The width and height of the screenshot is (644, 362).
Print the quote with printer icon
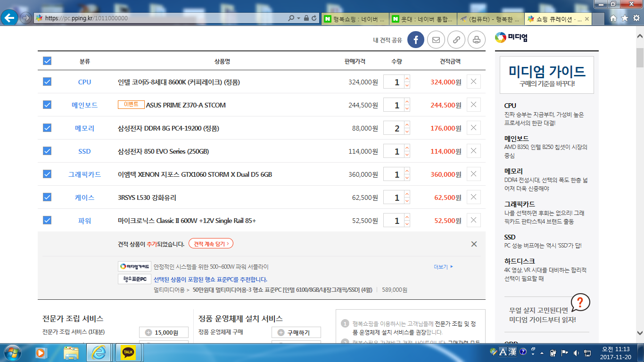click(477, 40)
